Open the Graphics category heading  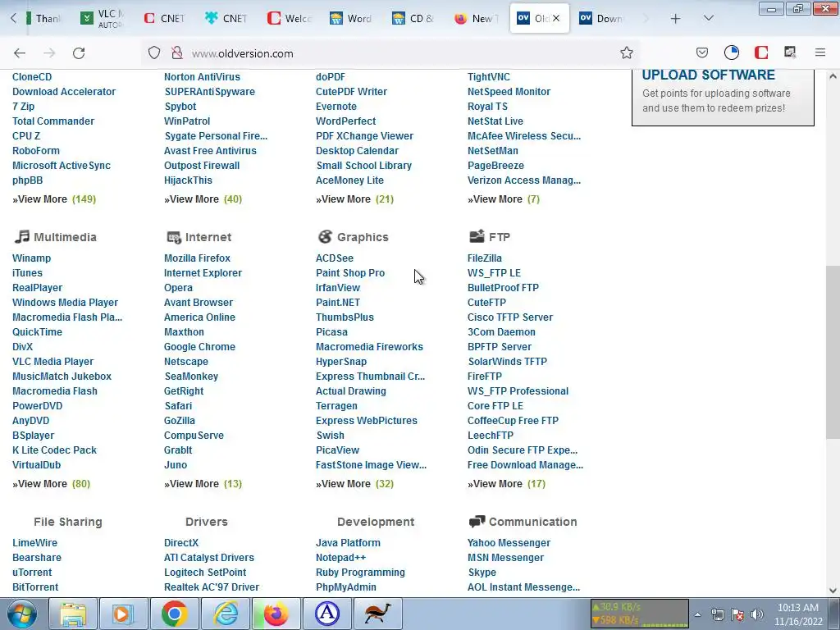[363, 237]
